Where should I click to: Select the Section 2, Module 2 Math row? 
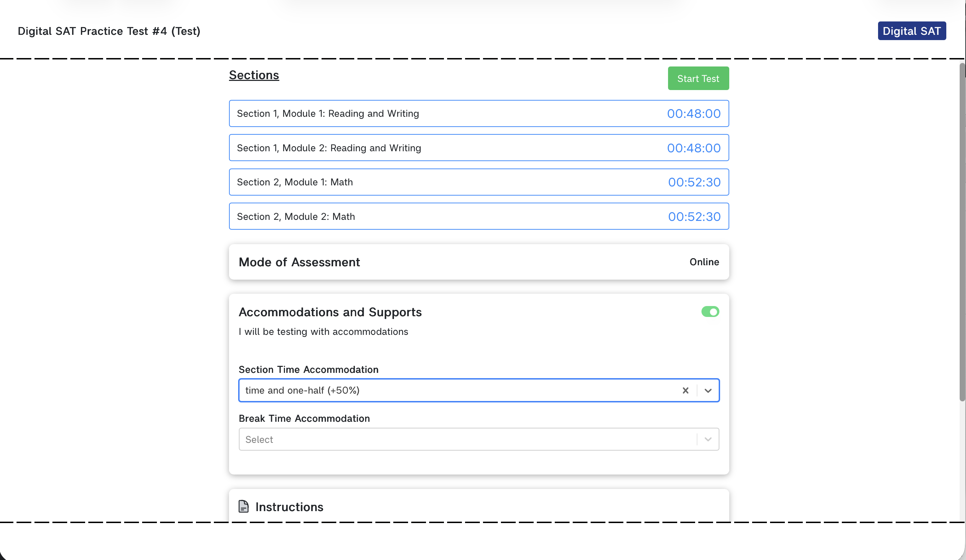coord(479,217)
